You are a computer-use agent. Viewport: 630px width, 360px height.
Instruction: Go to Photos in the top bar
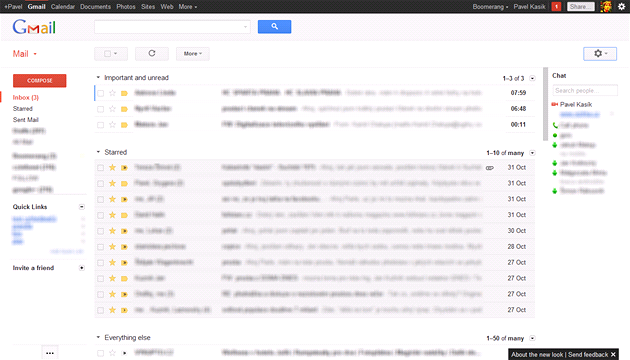coord(126,7)
